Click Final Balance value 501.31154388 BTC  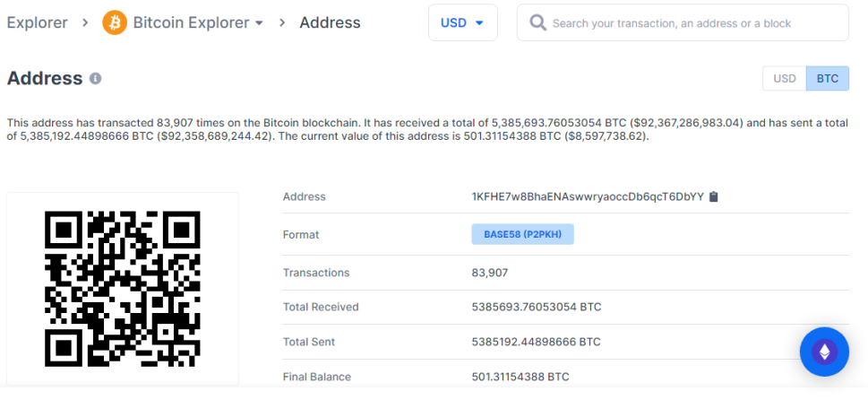point(520,377)
